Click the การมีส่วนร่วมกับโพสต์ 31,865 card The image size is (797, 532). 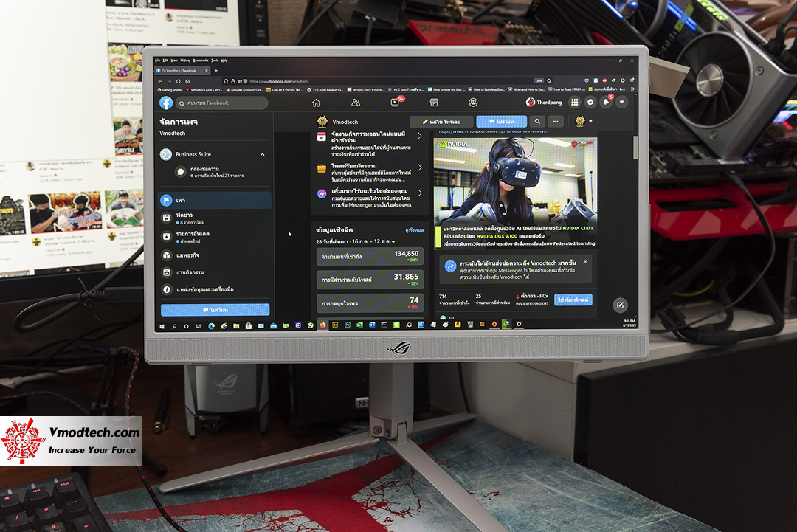(370, 280)
